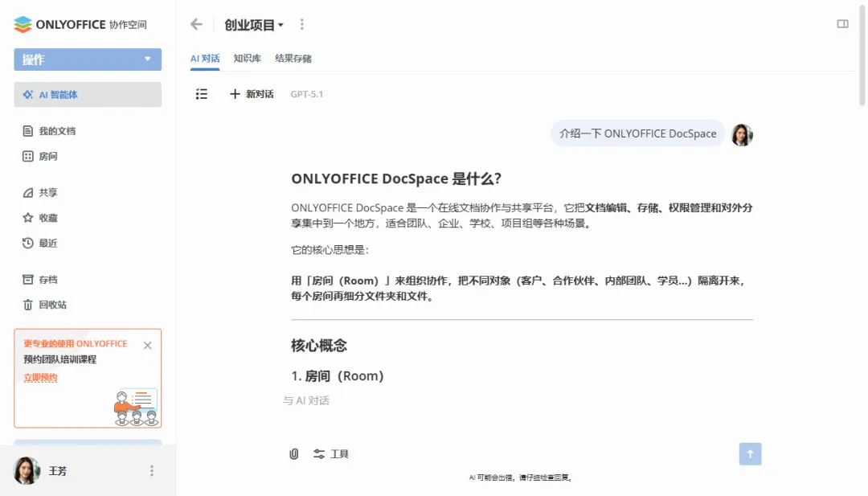Expand the 创业项目 title dropdown
Screen dimensions: 868x496
254,25
